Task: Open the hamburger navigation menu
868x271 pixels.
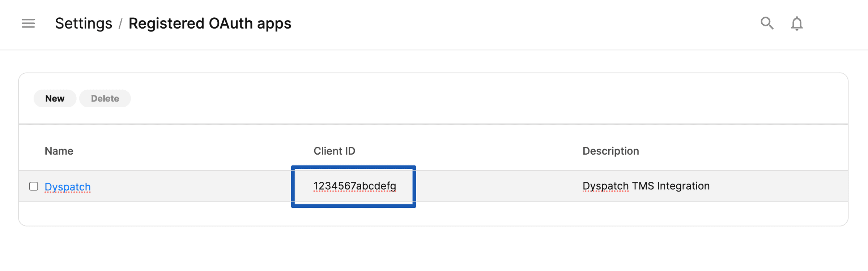Action: 28,23
